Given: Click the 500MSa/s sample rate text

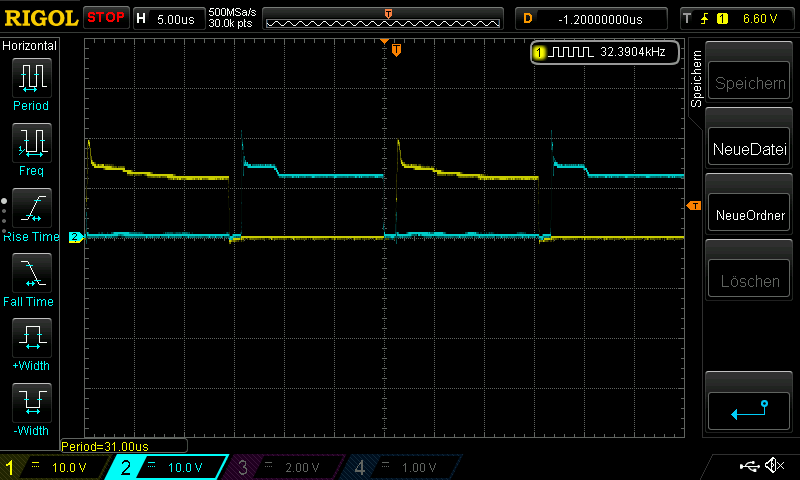Looking at the screenshot, I should [x=232, y=13].
